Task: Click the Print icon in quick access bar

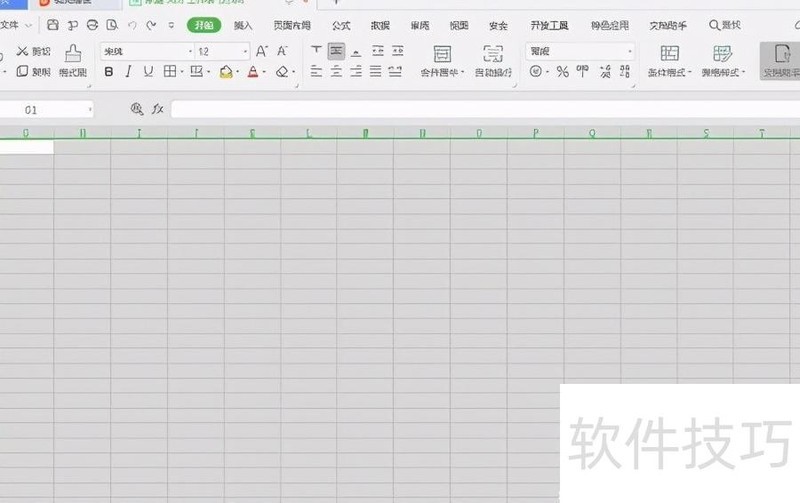Action: [92, 25]
